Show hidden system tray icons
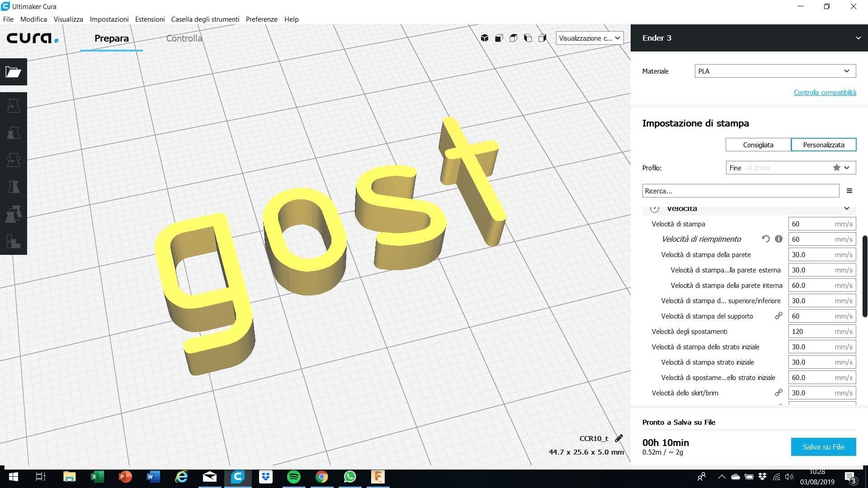868x488 pixels. point(722,477)
